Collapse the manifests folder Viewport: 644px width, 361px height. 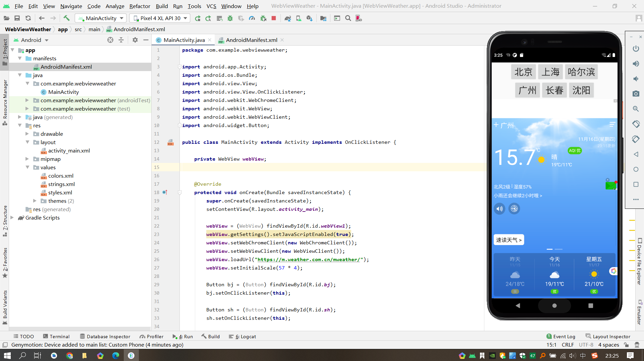(x=20, y=58)
